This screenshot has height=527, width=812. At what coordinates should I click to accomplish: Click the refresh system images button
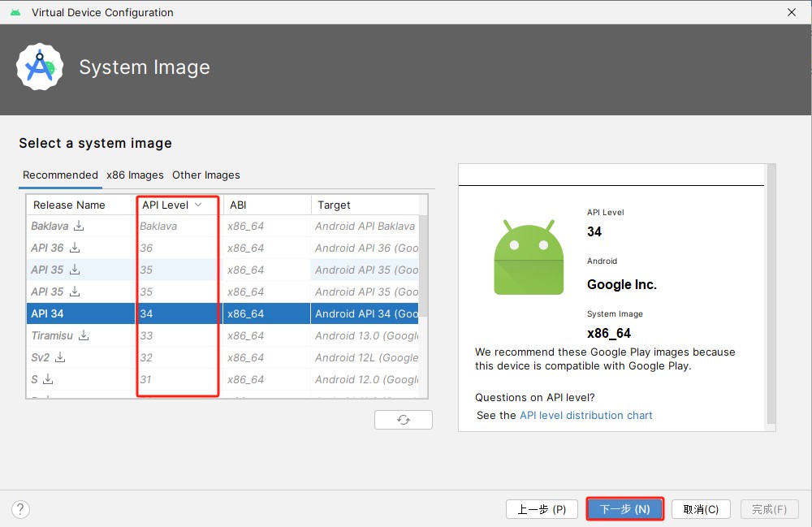pyautogui.click(x=404, y=420)
